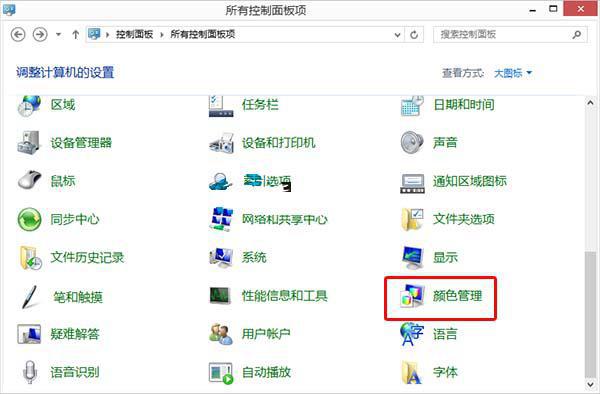The image size is (600, 394).
Task: Open the window system menu icon
Action: (9, 9)
